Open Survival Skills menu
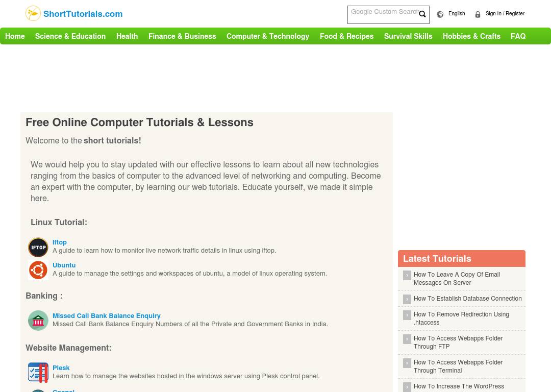Viewport: 551px width, 392px height. click(x=408, y=36)
